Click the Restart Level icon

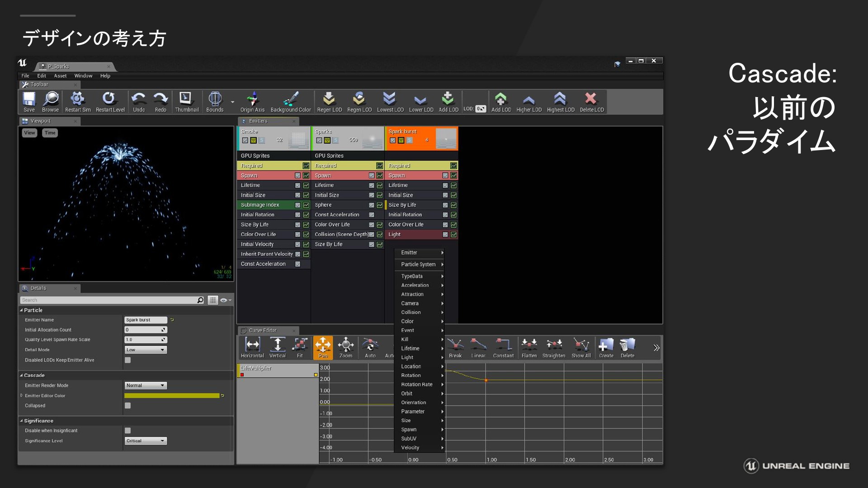click(110, 102)
